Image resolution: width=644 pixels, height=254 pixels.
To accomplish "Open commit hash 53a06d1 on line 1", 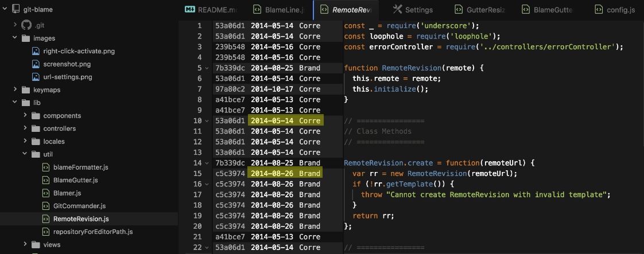I will pos(230,25).
